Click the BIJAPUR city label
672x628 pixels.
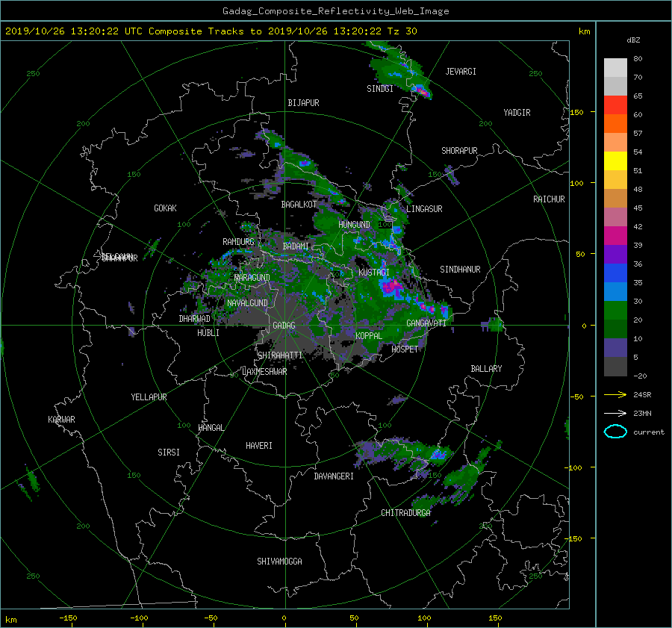(303, 103)
